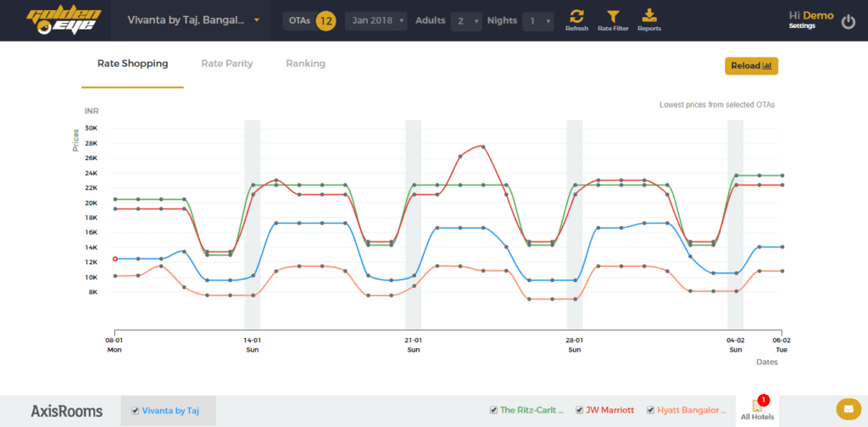Image resolution: width=868 pixels, height=427 pixels.
Task: Switch to the Ranking tab
Action: (305, 64)
